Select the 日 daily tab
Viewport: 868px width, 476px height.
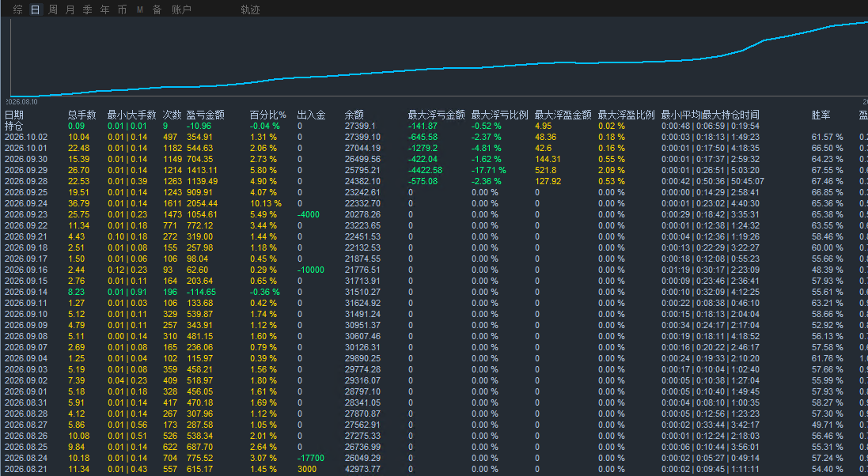(35, 9)
